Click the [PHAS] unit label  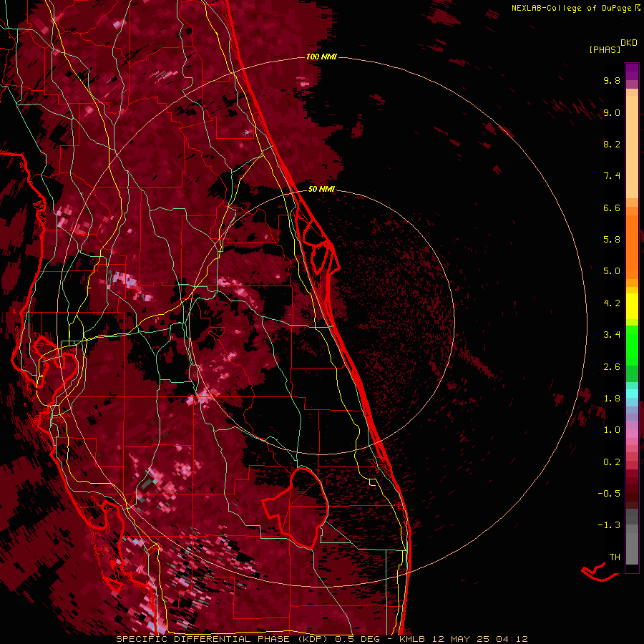pyautogui.click(x=605, y=50)
